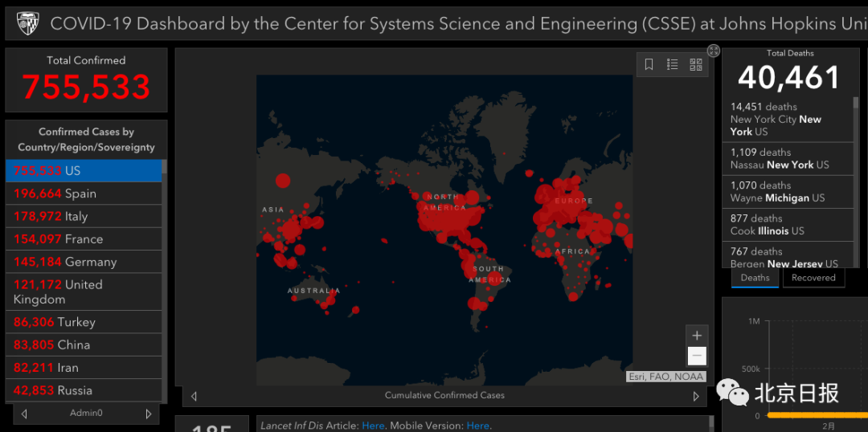Select Germany with 145,184 cases
Image resolution: width=868 pixels, height=432 pixels.
(x=84, y=262)
